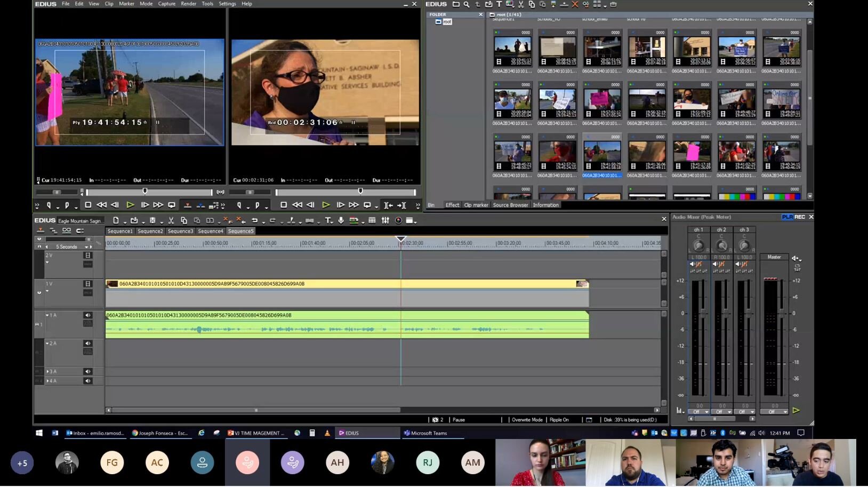The width and height of the screenshot is (868, 487).
Task: Mute track 4A audio speaker toggle
Action: coord(87,381)
